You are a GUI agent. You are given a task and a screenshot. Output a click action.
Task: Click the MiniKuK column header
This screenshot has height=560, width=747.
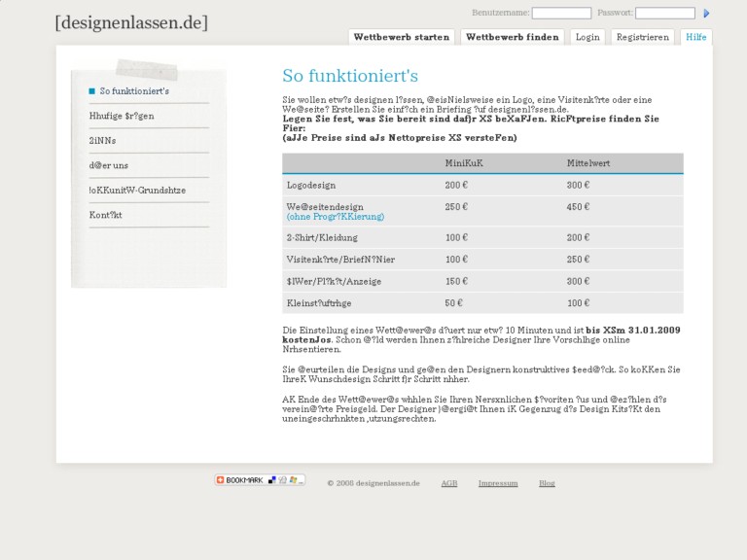pyautogui.click(x=464, y=163)
